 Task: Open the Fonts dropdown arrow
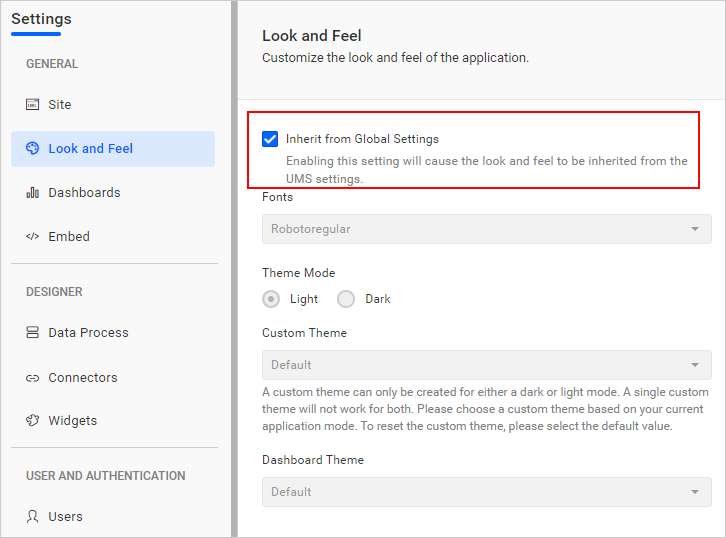coord(695,229)
